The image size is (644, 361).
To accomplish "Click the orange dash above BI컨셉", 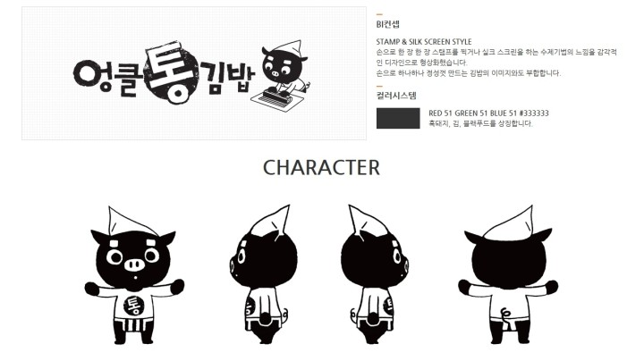I will [x=379, y=15].
